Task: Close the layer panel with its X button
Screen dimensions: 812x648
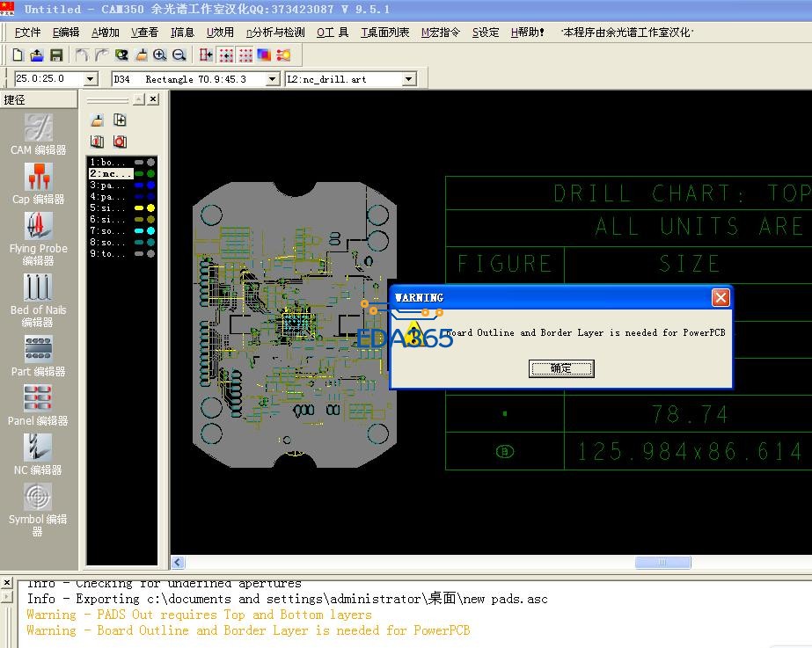Action: tap(153, 98)
